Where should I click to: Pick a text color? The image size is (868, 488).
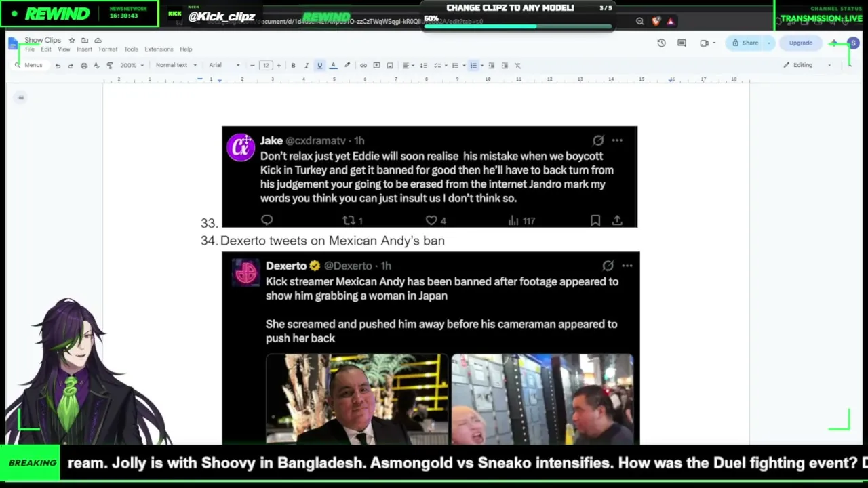click(333, 66)
